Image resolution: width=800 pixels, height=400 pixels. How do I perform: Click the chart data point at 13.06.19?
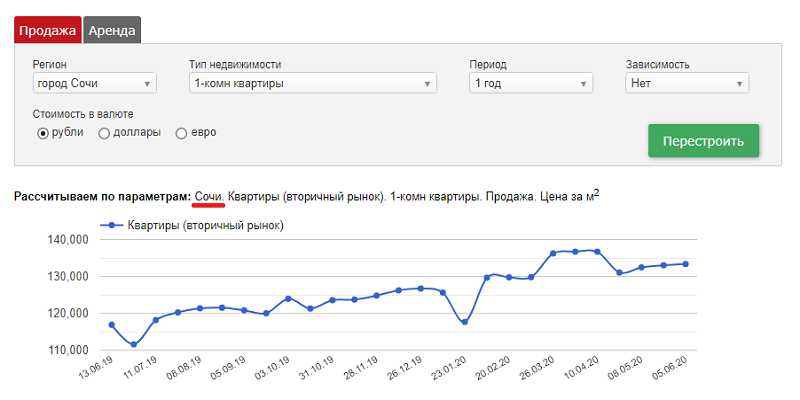pyautogui.click(x=111, y=325)
